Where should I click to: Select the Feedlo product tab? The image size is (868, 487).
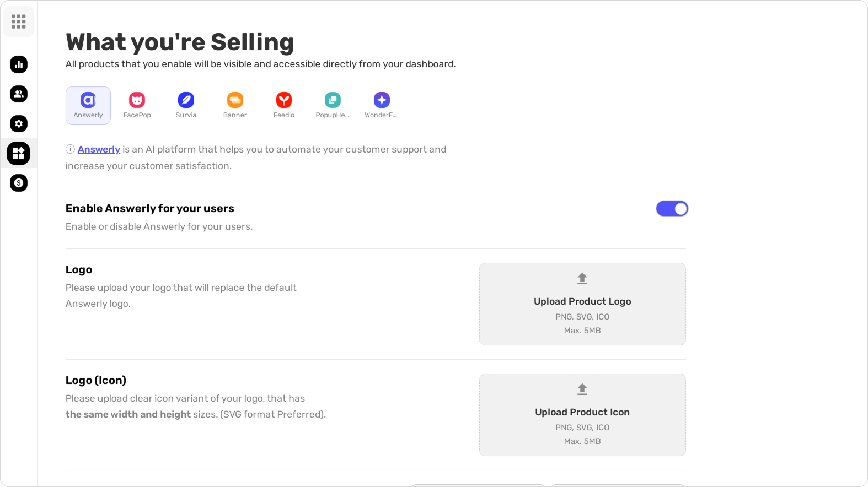point(284,105)
